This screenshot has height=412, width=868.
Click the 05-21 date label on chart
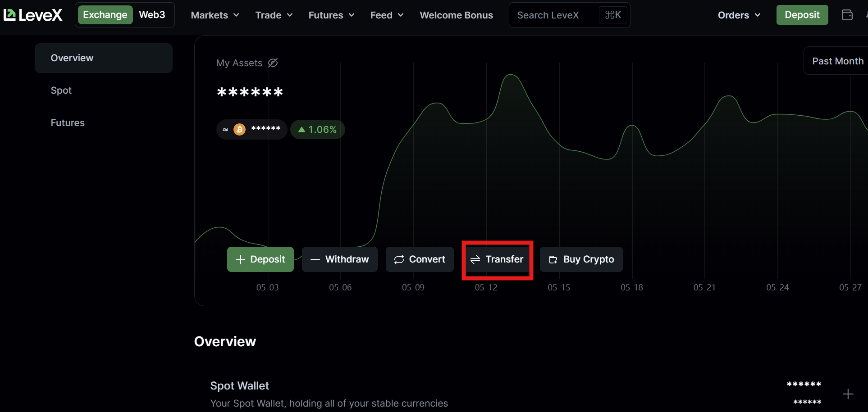[704, 287]
